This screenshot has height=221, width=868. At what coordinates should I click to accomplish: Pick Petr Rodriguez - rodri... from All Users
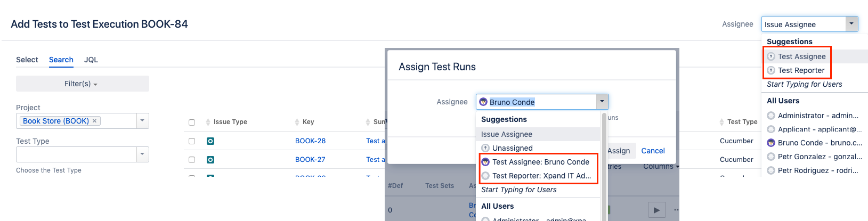click(x=815, y=170)
